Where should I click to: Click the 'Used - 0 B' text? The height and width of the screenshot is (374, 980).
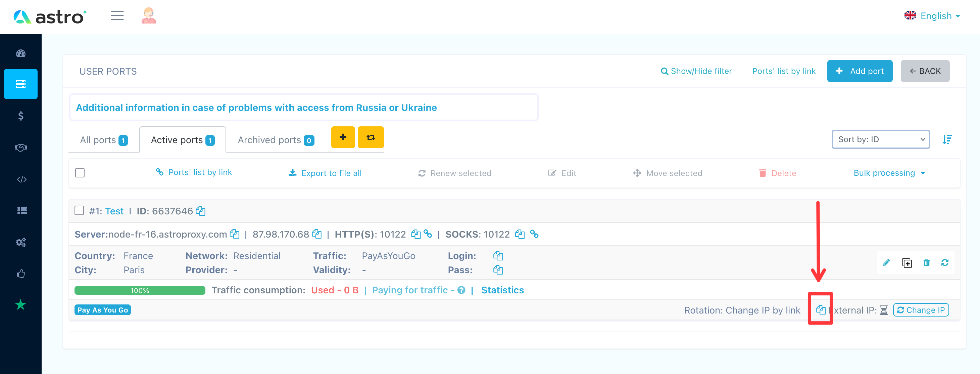[334, 290]
